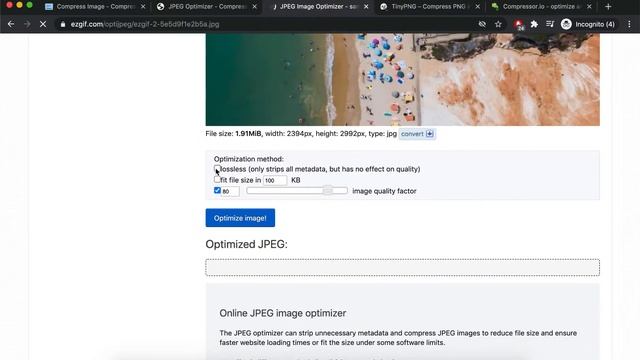Click the convert link beside file type
The width and height of the screenshot is (640, 360).
[417, 134]
